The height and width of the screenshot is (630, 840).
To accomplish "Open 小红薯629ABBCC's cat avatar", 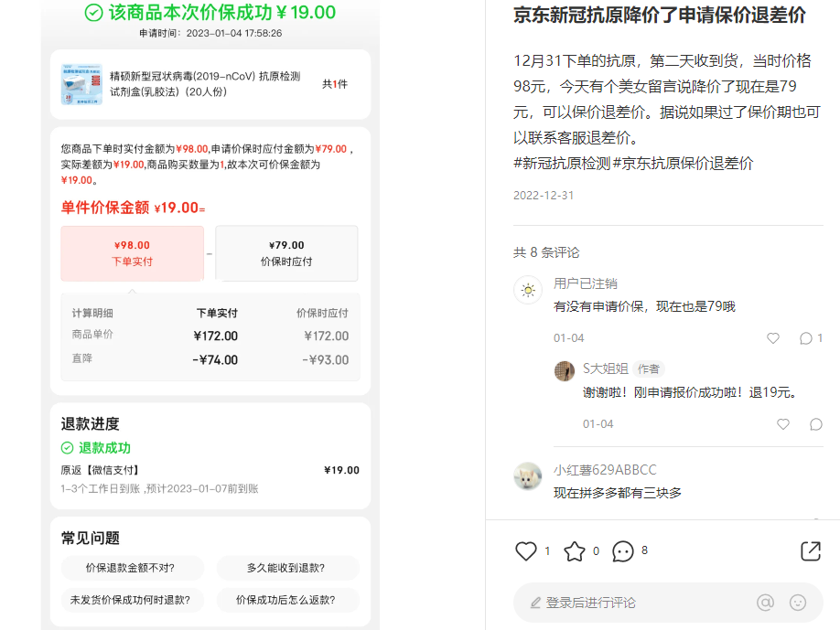I will tap(528, 475).
